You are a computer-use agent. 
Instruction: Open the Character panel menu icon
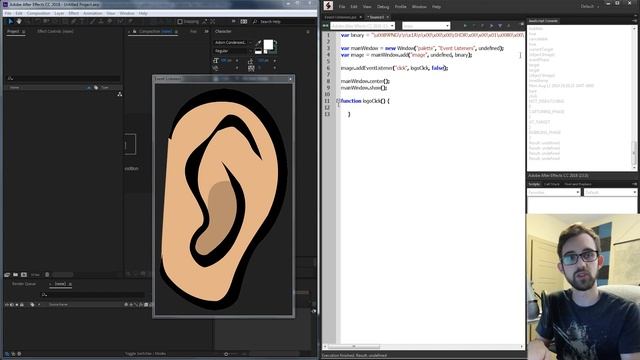click(308, 32)
